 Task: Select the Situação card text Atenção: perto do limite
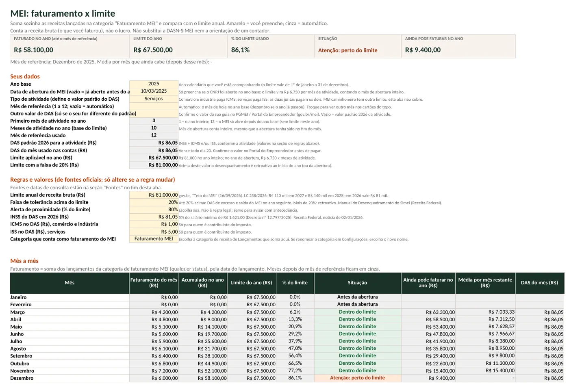(347, 50)
